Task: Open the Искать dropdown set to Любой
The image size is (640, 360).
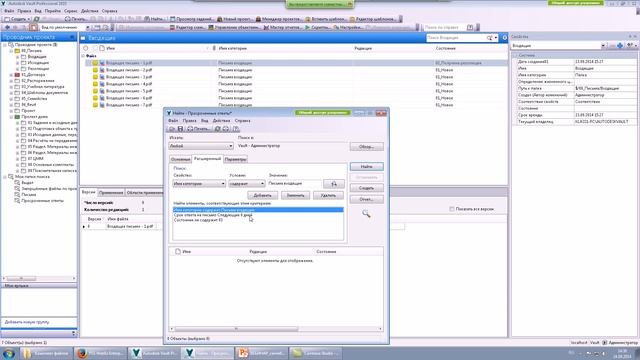Action: (201, 146)
